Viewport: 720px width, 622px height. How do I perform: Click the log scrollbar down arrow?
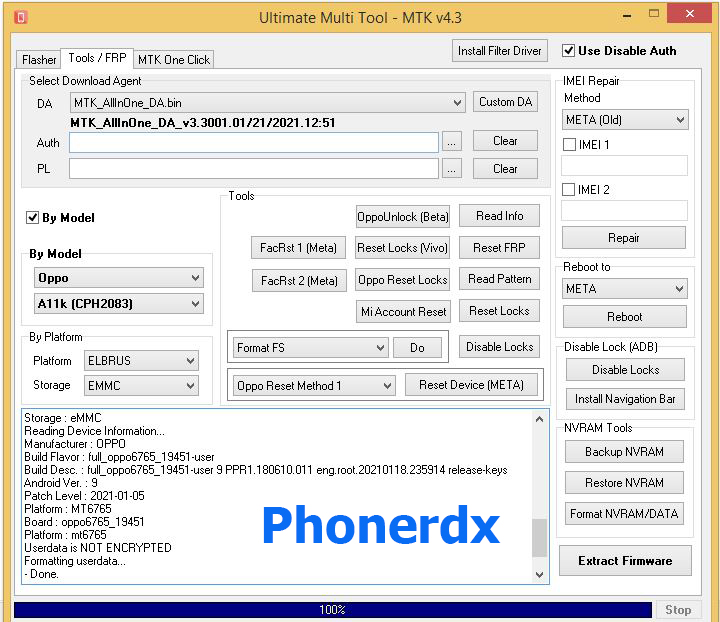pos(540,575)
